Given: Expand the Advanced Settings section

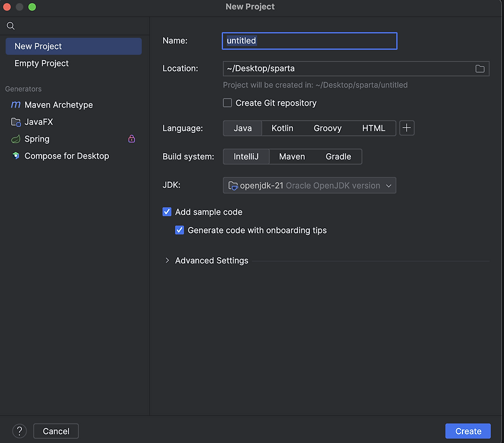Looking at the screenshot, I should pos(167,260).
